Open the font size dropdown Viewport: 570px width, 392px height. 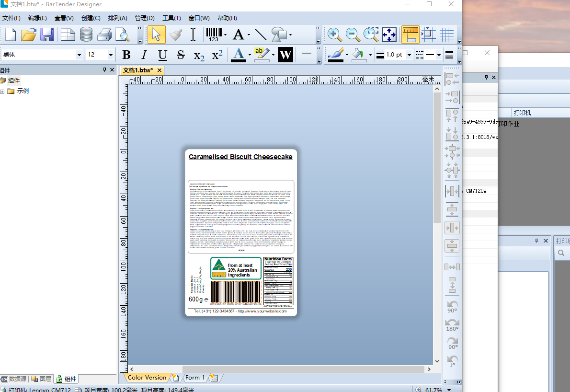[x=111, y=55]
